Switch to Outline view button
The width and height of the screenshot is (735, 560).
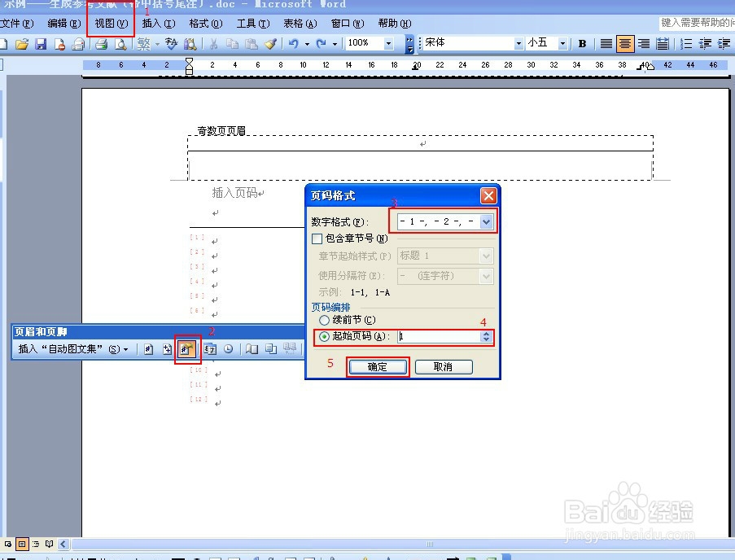point(36,544)
